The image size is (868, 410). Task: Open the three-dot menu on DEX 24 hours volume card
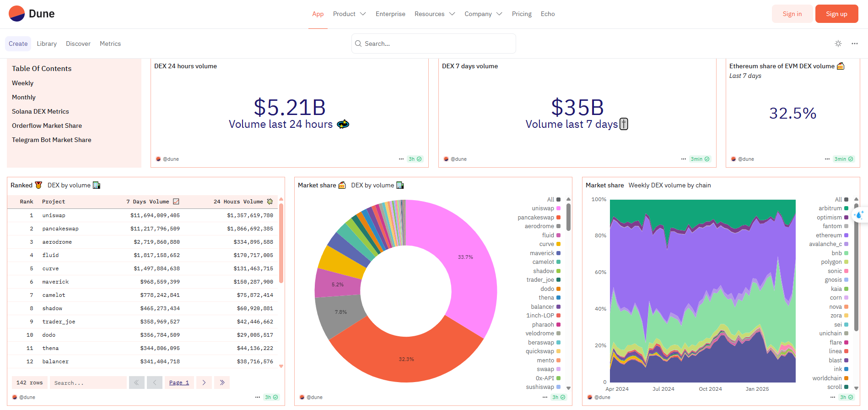(401, 159)
